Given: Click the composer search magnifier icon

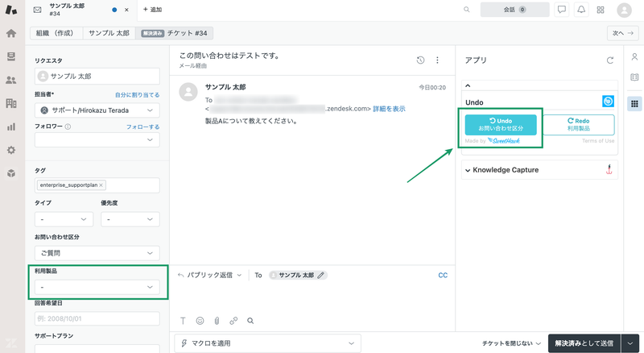Looking at the screenshot, I should [x=250, y=321].
